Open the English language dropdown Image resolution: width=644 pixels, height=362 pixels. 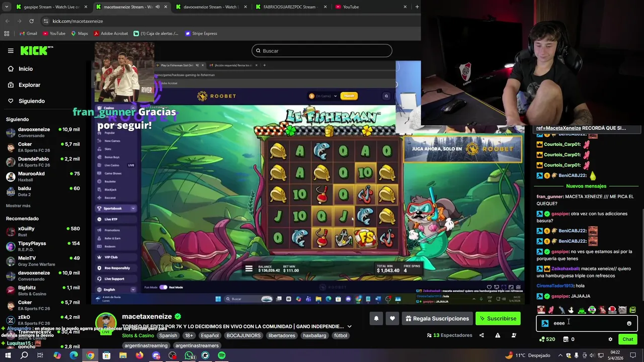pos(116,290)
